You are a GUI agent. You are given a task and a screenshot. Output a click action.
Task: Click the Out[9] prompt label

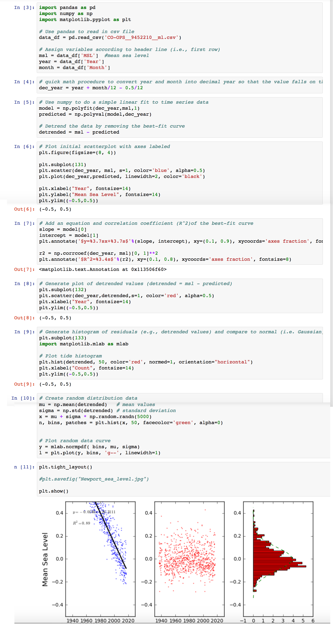point(24,384)
